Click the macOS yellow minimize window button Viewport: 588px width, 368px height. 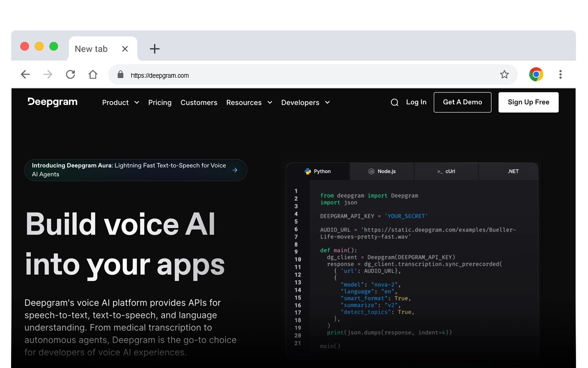pos(39,46)
